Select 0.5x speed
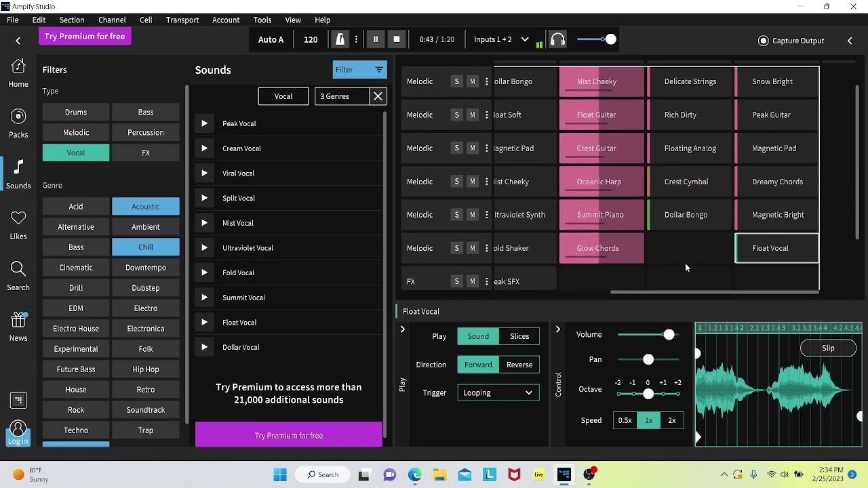This screenshot has height=488, width=868. [625, 420]
